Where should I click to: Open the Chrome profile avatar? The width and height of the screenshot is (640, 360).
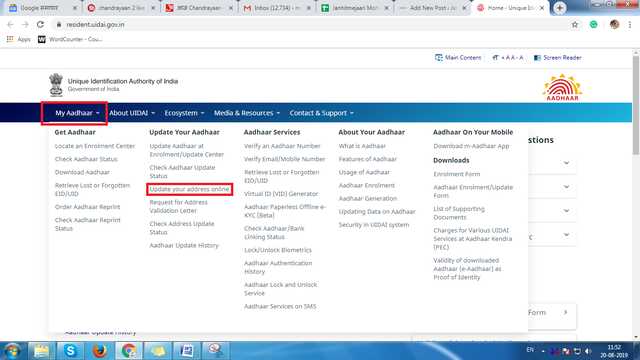pos(614,24)
